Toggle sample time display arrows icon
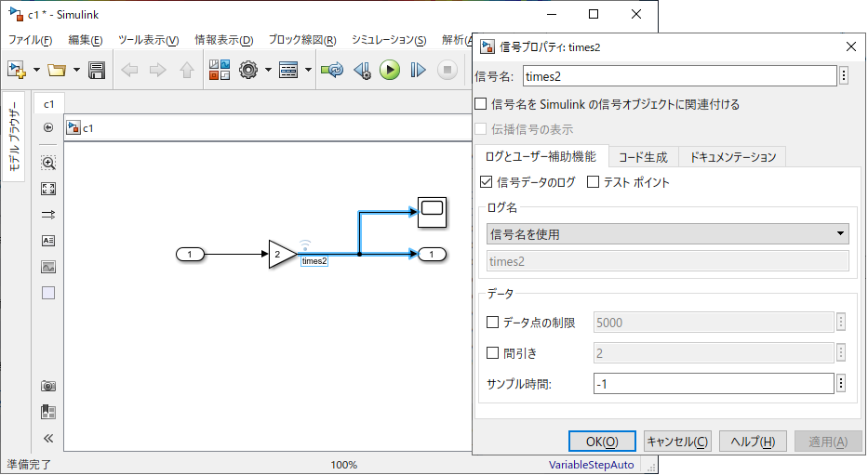The height and width of the screenshot is (475, 868). (x=48, y=215)
